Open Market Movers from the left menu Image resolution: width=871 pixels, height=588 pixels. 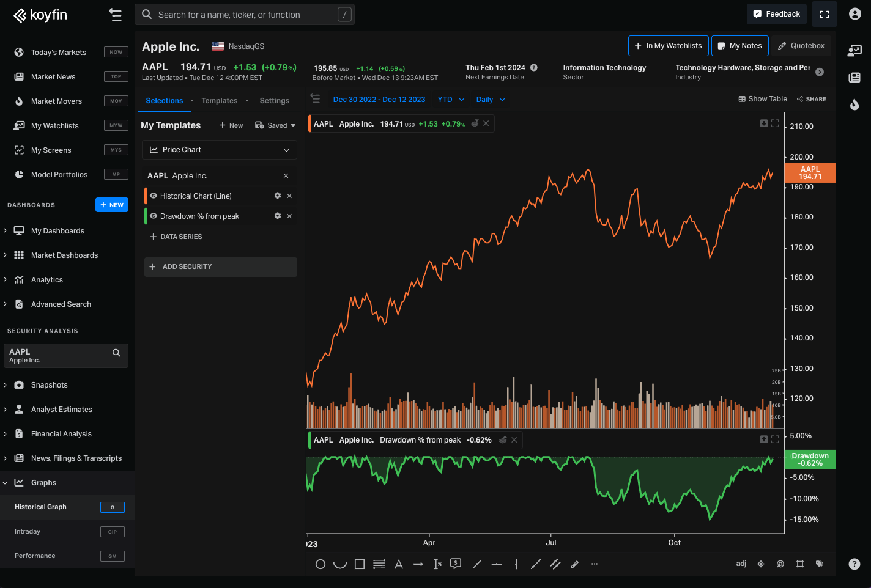56,101
